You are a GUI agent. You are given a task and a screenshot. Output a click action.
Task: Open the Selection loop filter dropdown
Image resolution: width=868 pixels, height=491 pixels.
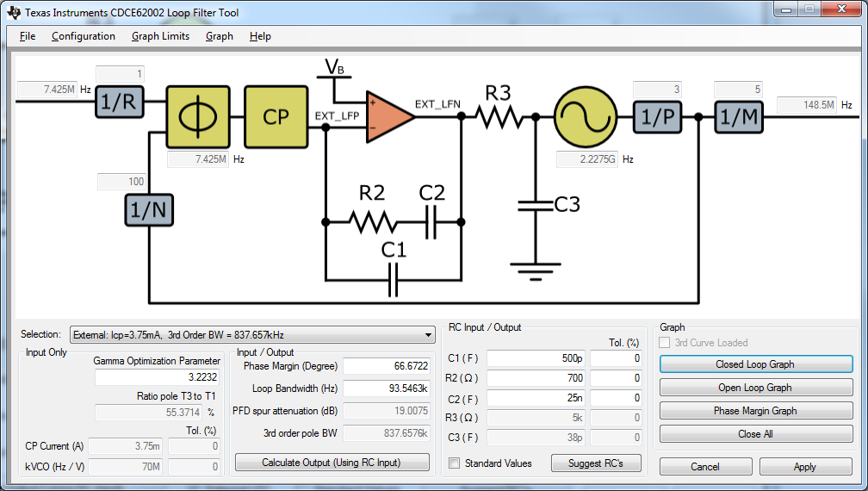click(x=253, y=335)
